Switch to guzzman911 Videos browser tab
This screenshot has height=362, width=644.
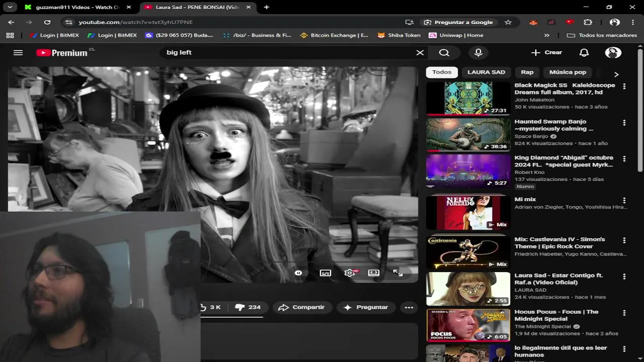tap(78, 7)
